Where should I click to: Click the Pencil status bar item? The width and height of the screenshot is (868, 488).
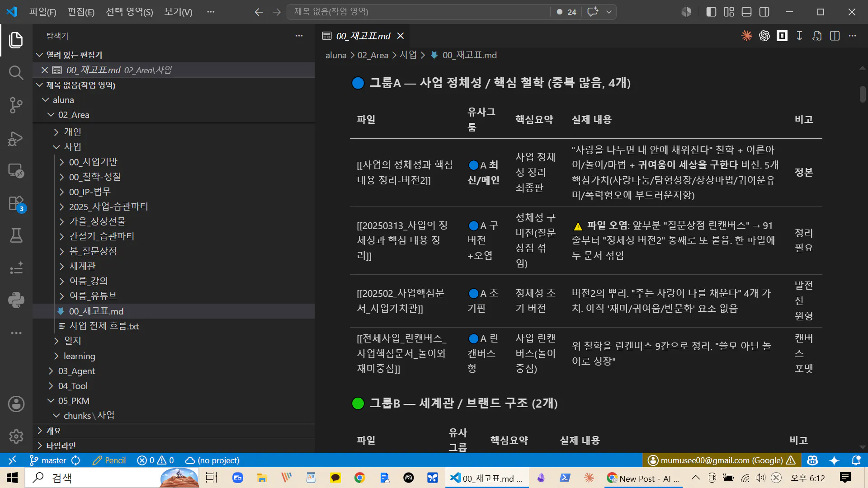point(109,460)
